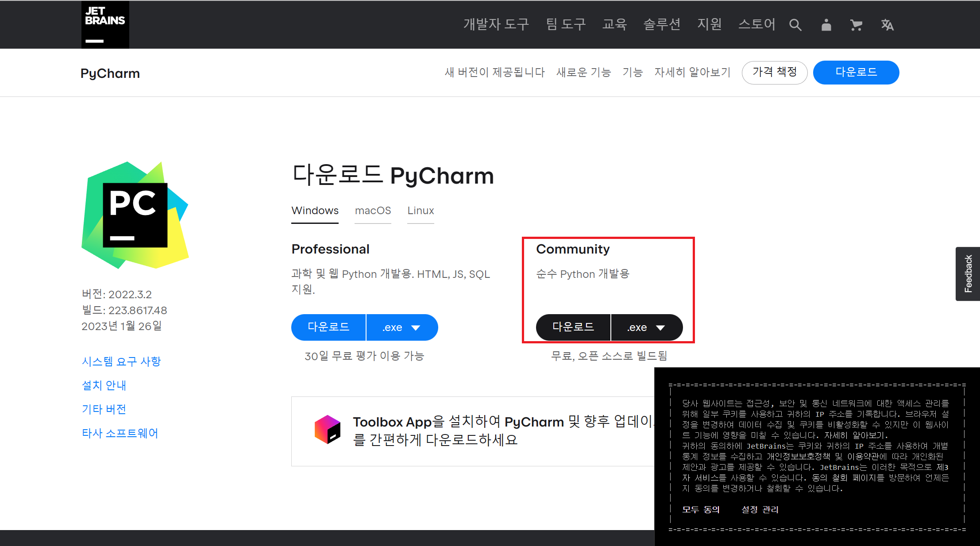This screenshot has height=546, width=980.
Task: Click the 버전: 2022.3.2 text
Action: [x=117, y=294]
